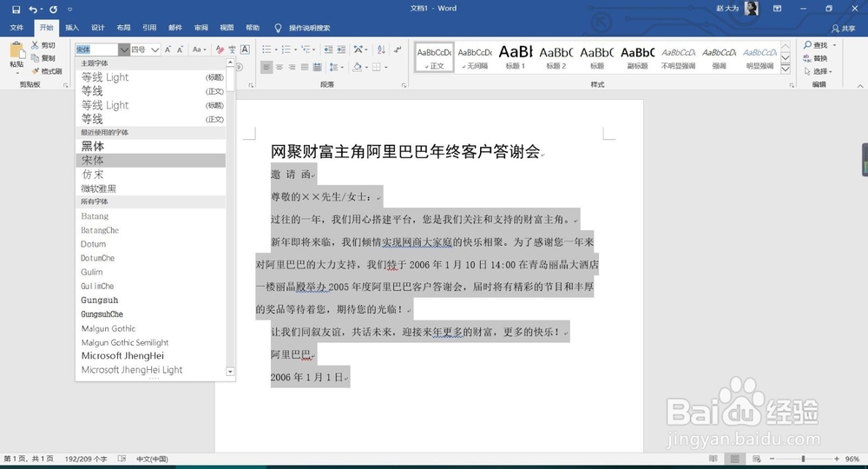This screenshot has width=868, height=469.
Task: Open the 替换 (Replace) dialog
Action: pos(815,58)
